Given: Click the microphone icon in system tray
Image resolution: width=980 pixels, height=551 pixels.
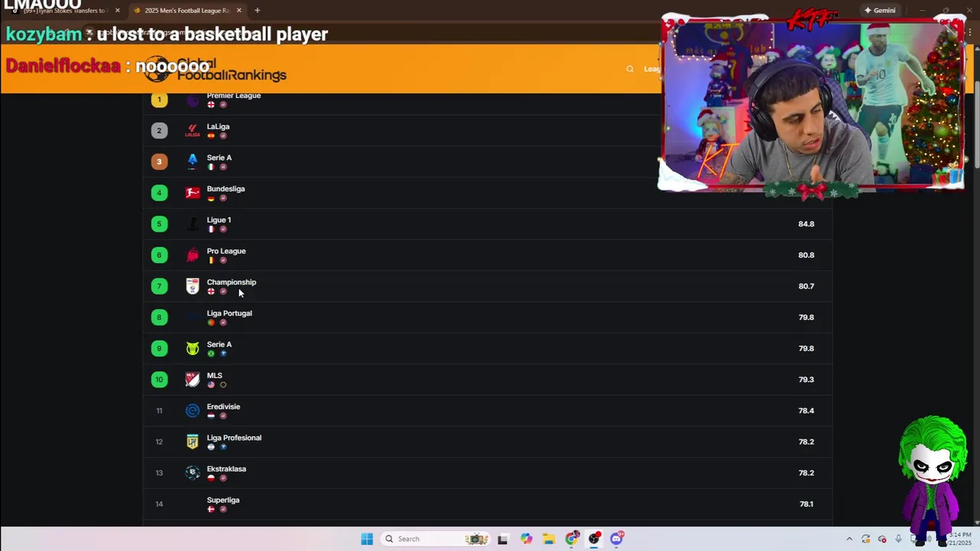Looking at the screenshot, I should pyautogui.click(x=898, y=539).
